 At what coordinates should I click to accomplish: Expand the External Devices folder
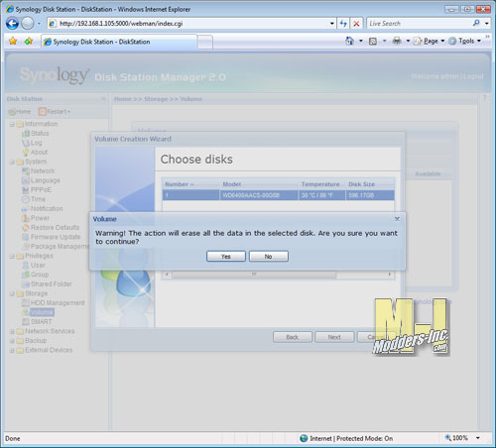(x=12, y=350)
